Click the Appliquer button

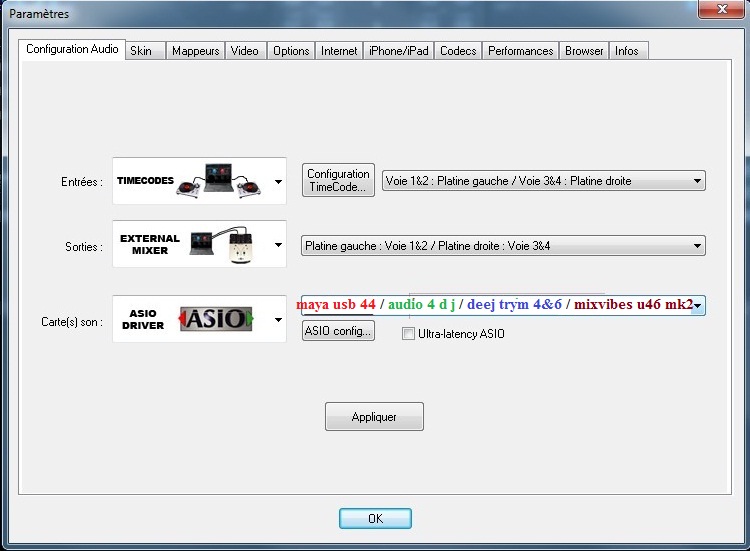pos(374,417)
